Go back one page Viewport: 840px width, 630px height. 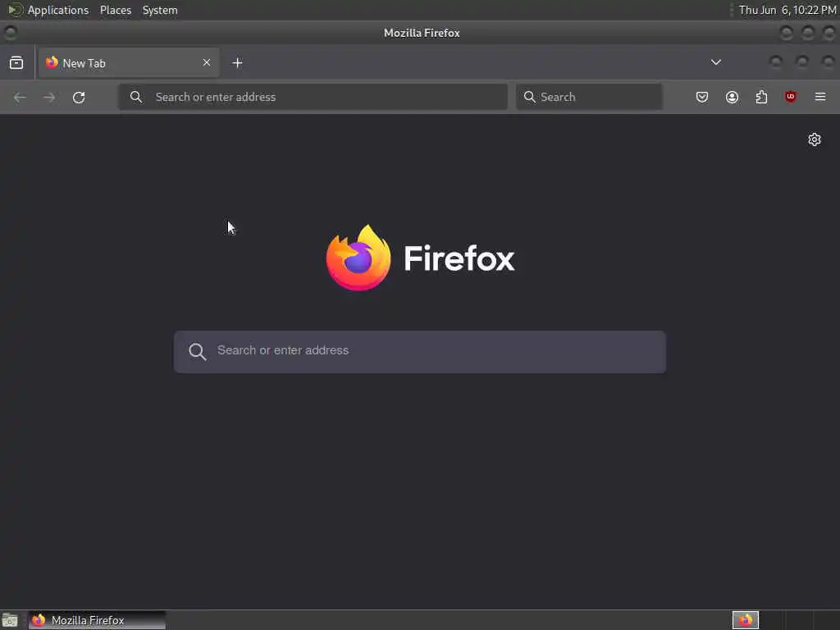click(x=20, y=97)
